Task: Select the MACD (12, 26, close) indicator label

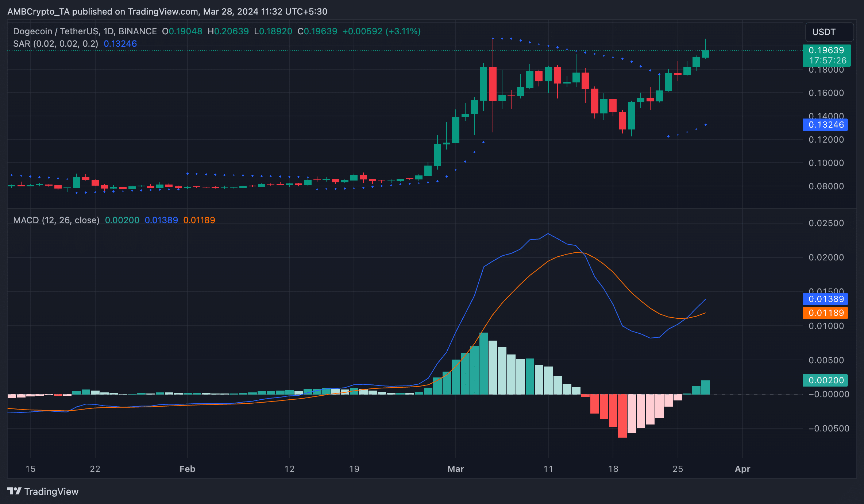Action: (56, 220)
